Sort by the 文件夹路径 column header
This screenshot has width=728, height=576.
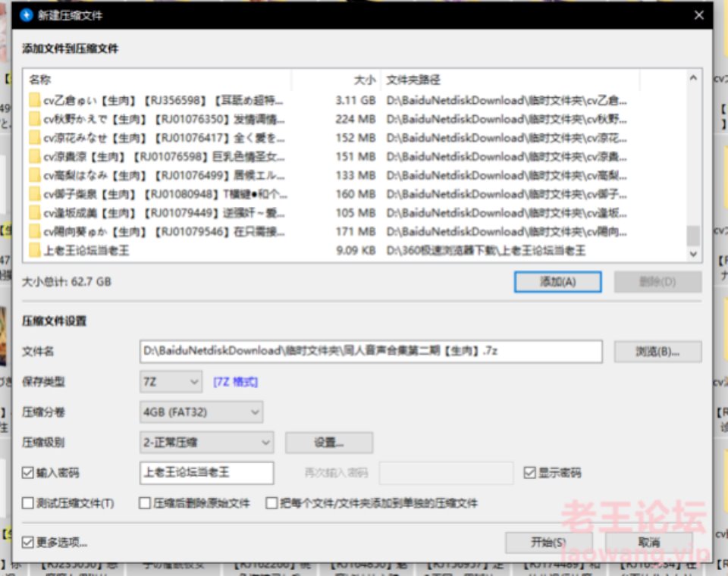coord(510,80)
